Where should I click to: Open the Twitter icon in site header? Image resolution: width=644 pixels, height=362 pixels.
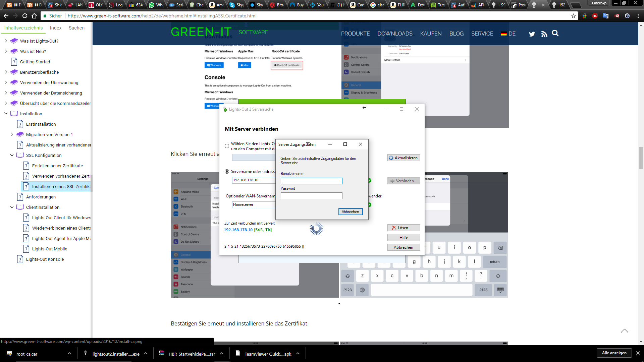click(532, 34)
